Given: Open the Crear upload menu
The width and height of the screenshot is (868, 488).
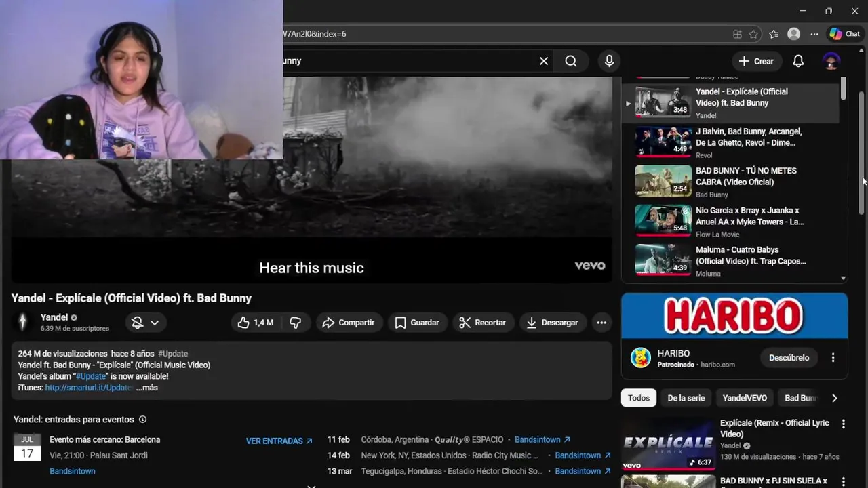Looking at the screenshot, I should coord(756,61).
